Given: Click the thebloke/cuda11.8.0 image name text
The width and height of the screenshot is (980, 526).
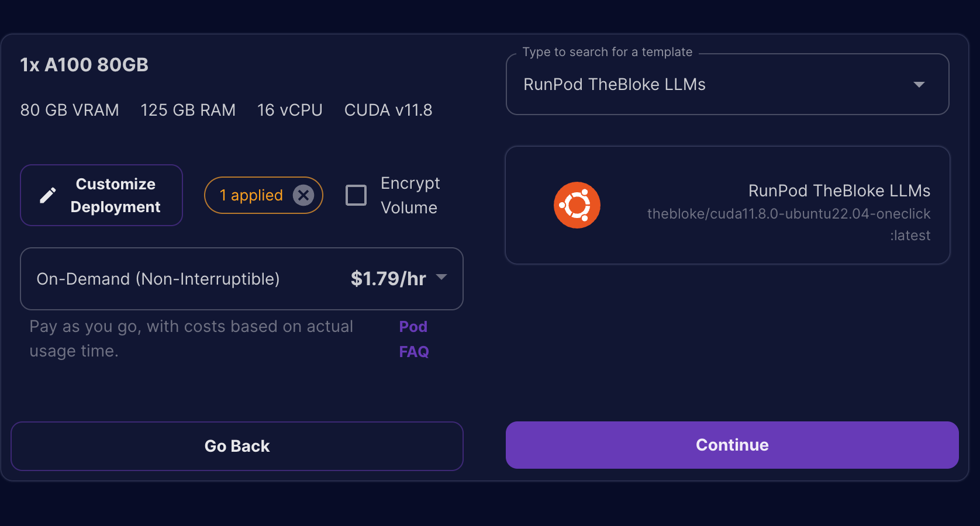Looking at the screenshot, I should [788, 214].
